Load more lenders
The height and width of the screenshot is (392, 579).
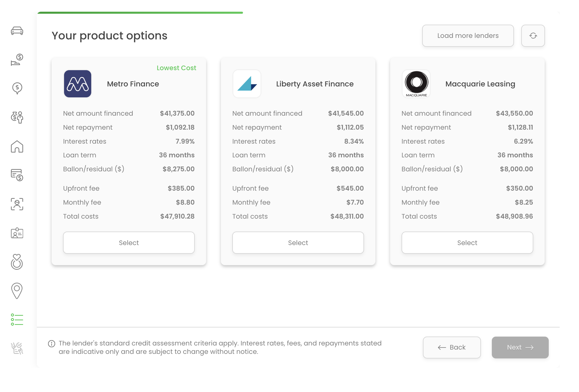tap(468, 36)
